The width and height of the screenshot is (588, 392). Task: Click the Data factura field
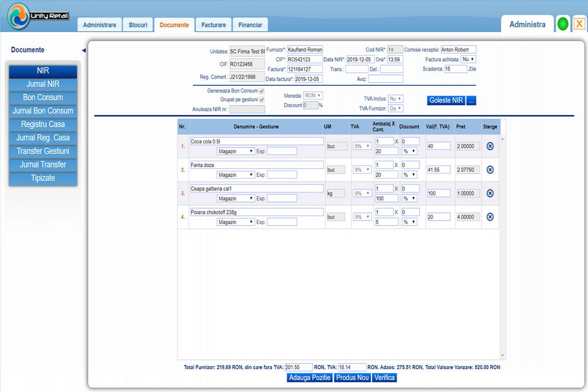point(308,79)
